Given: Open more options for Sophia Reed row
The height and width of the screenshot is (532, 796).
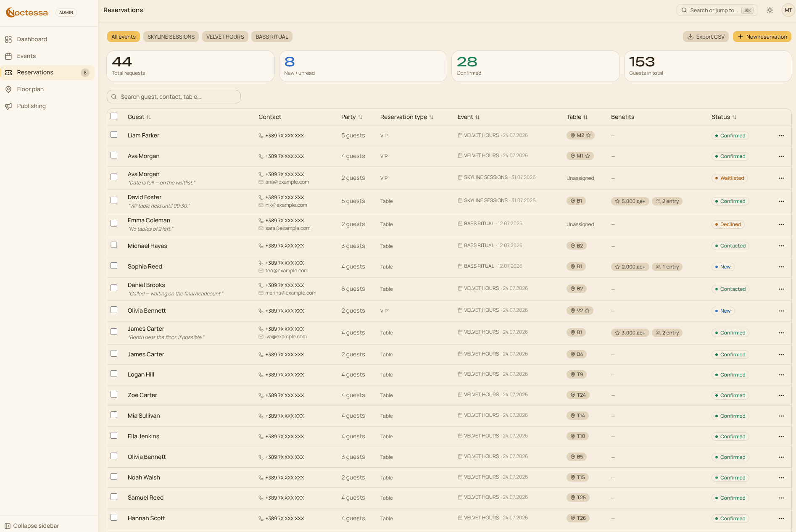Looking at the screenshot, I should click(781, 267).
